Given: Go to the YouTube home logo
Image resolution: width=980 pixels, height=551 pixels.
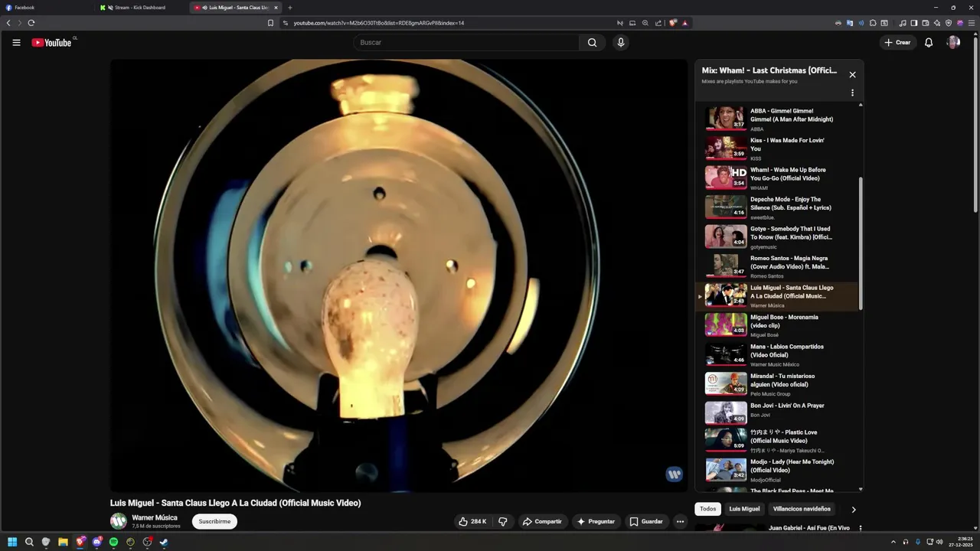Looking at the screenshot, I should tap(51, 43).
